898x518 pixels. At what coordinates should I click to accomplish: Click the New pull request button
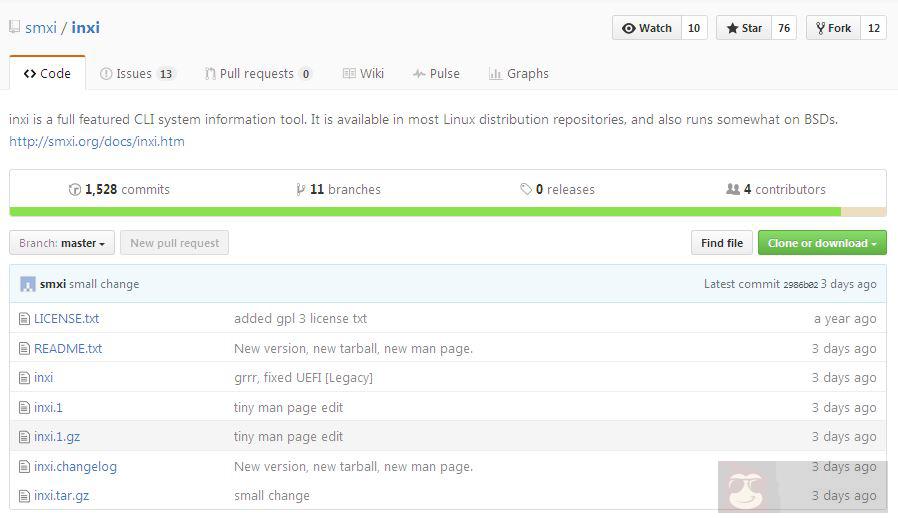[x=175, y=243]
